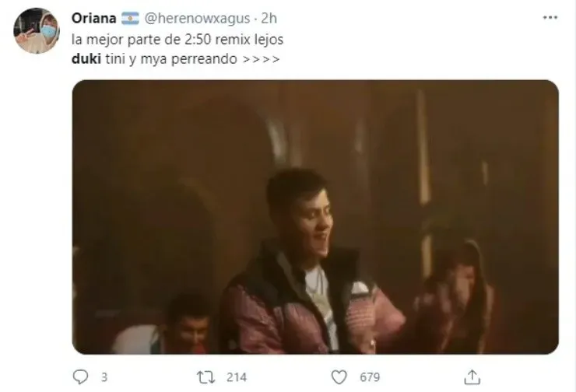576x392 pixels.
Task: Select the bold word duki
Action: (x=86, y=59)
